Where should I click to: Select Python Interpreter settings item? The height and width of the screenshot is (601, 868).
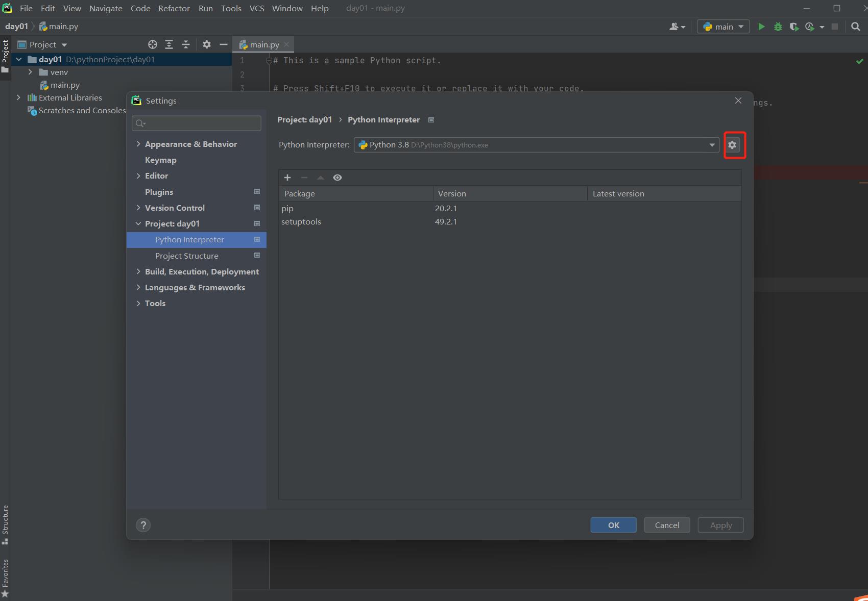(x=197, y=240)
